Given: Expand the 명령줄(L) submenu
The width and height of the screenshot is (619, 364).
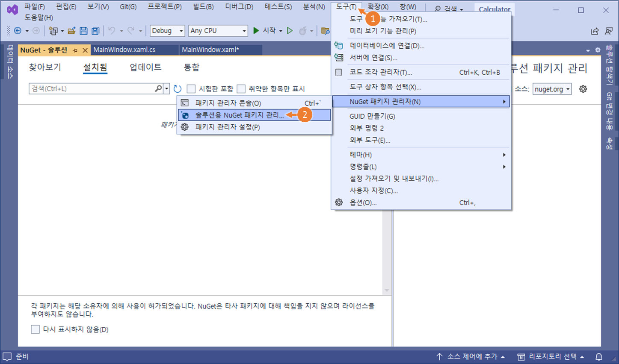Looking at the screenshot, I should (x=421, y=167).
